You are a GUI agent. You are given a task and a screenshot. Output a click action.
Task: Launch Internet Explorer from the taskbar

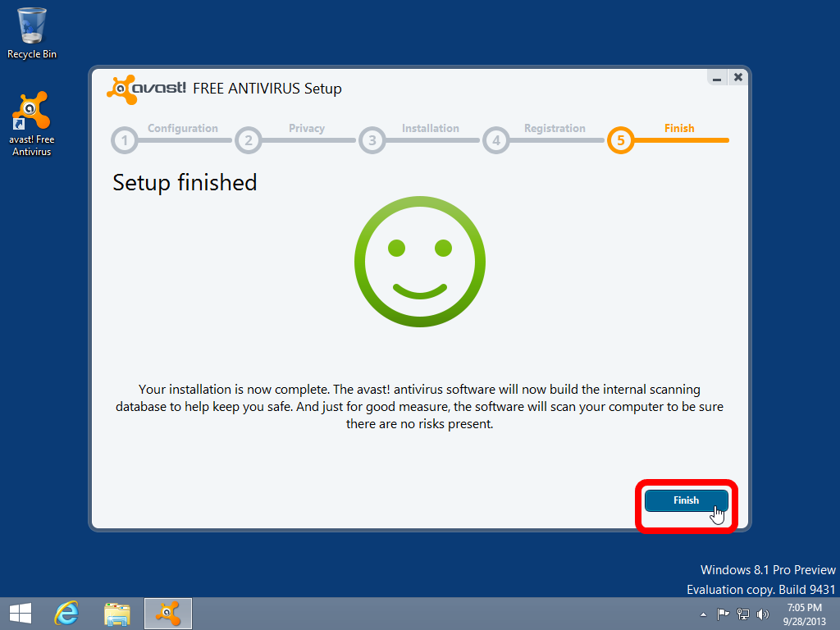pos(66,613)
